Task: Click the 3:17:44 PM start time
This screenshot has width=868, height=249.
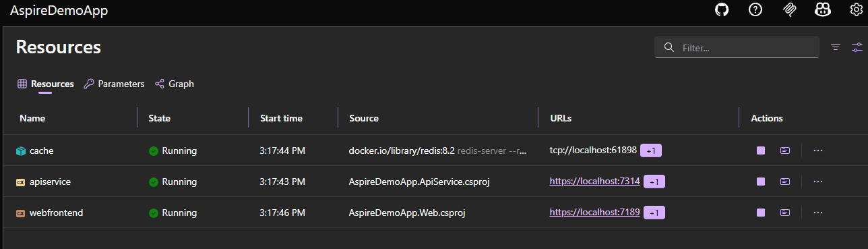Action: click(282, 150)
